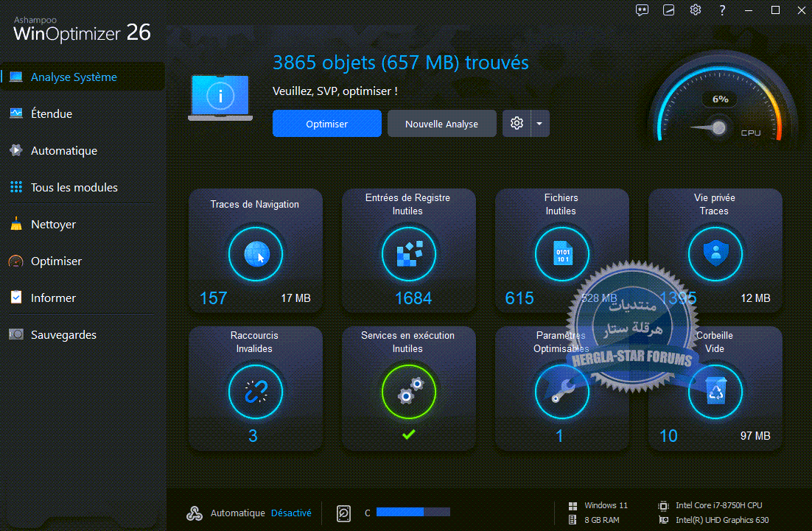Click the blue Optimiser button
The width and height of the screenshot is (812, 531).
tap(326, 124)
